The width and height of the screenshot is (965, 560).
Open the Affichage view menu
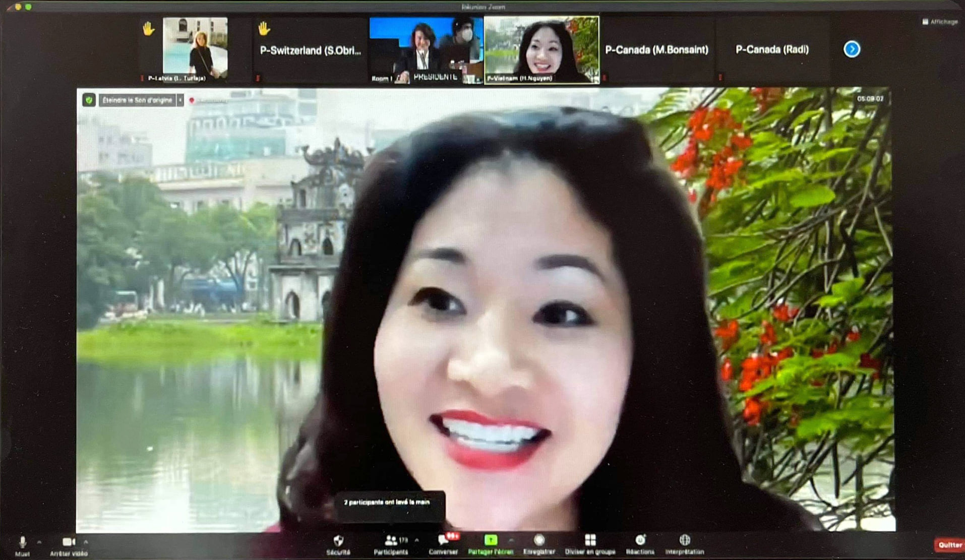940,22
